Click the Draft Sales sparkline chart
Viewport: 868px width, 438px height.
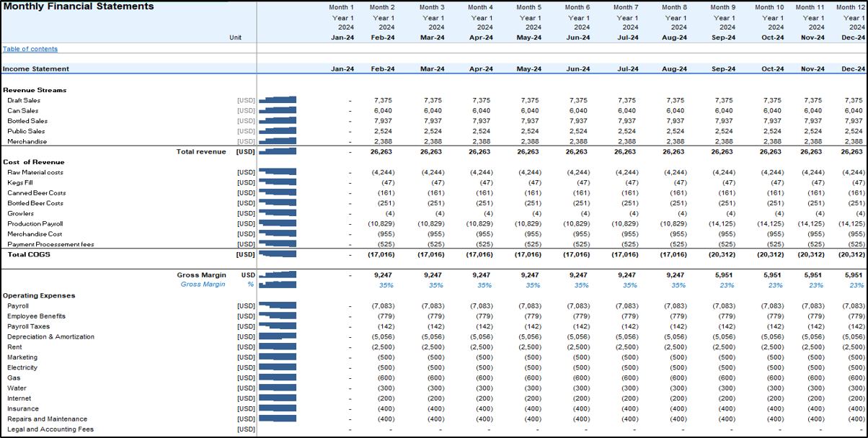pos(278,100)
